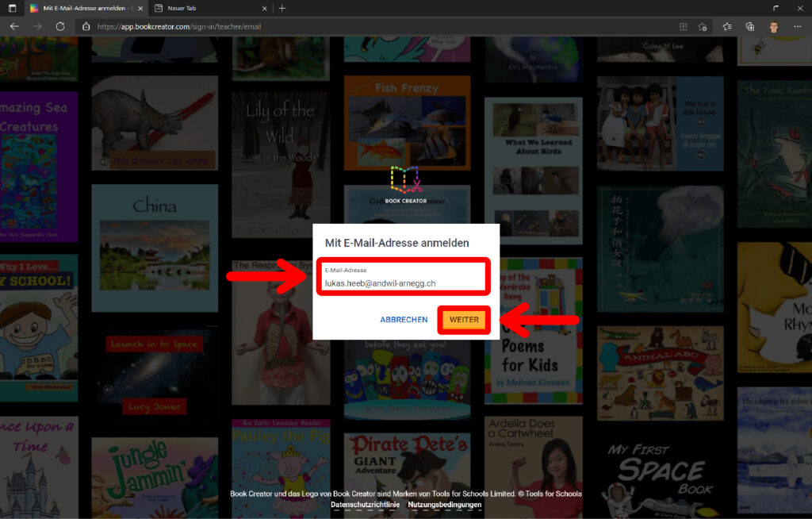Click the site lock icon in address bar

coord(86,26)
